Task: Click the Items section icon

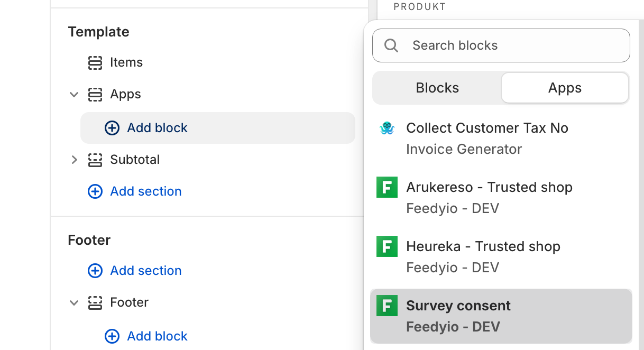Action: pyautogui.click(x=95, y=63)
